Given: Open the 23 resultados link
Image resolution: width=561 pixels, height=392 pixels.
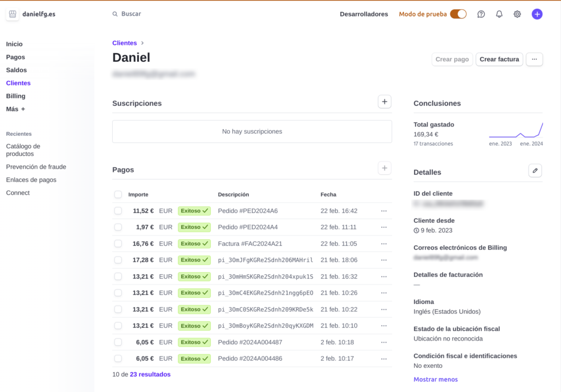Looking at the screenshot, I should click(150, 374).
